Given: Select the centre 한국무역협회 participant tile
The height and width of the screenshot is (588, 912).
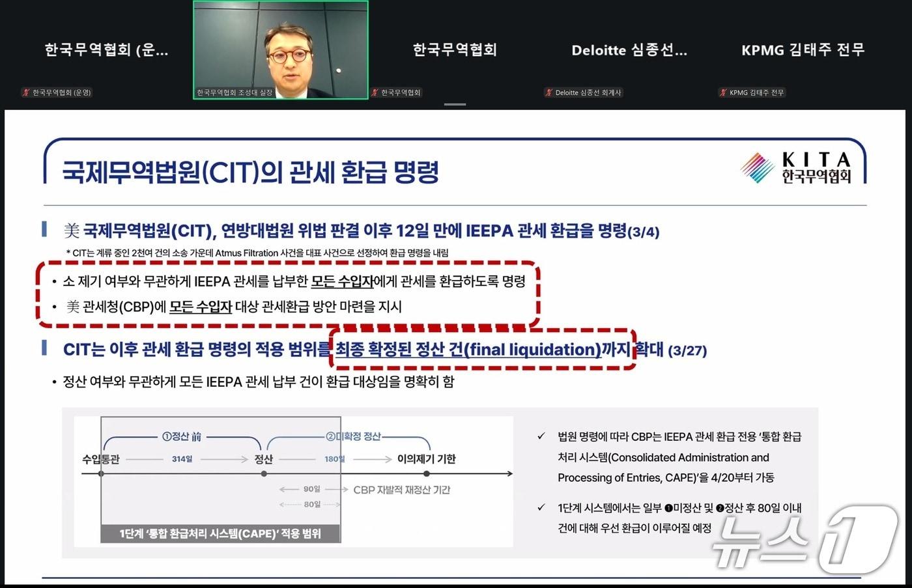Looking at the screenshot, I should pyautogui.click(x=455, y=50).
